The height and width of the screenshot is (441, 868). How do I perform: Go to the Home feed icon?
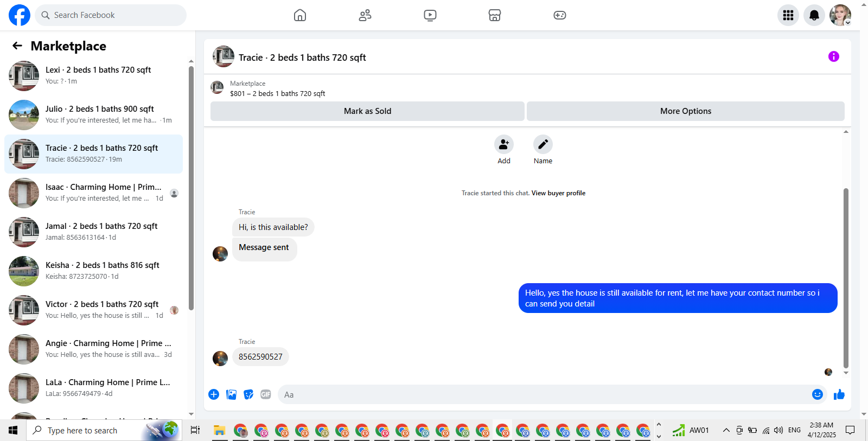pos(300,15)
